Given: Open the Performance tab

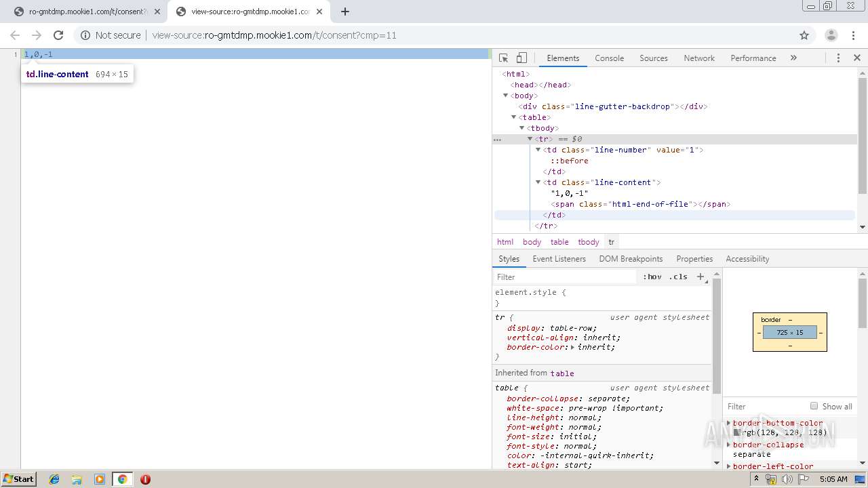Looking at the screenshot, I should [x=753, y=58].
